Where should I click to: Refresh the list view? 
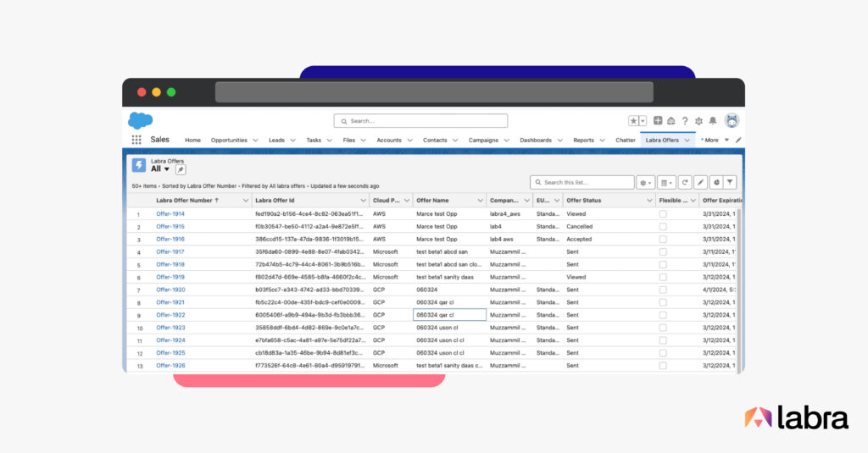(x=685, y=182)
